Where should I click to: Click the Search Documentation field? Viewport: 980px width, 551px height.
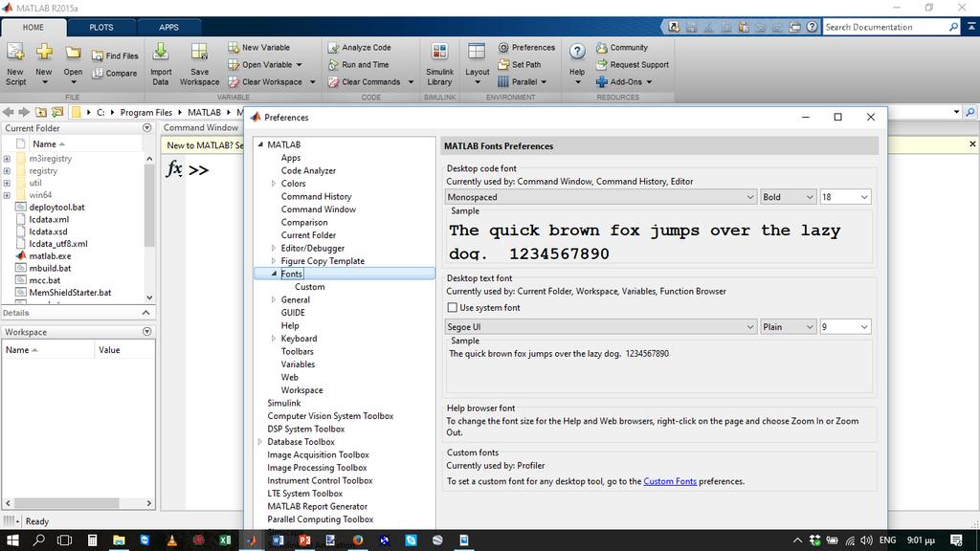(885, 27)
